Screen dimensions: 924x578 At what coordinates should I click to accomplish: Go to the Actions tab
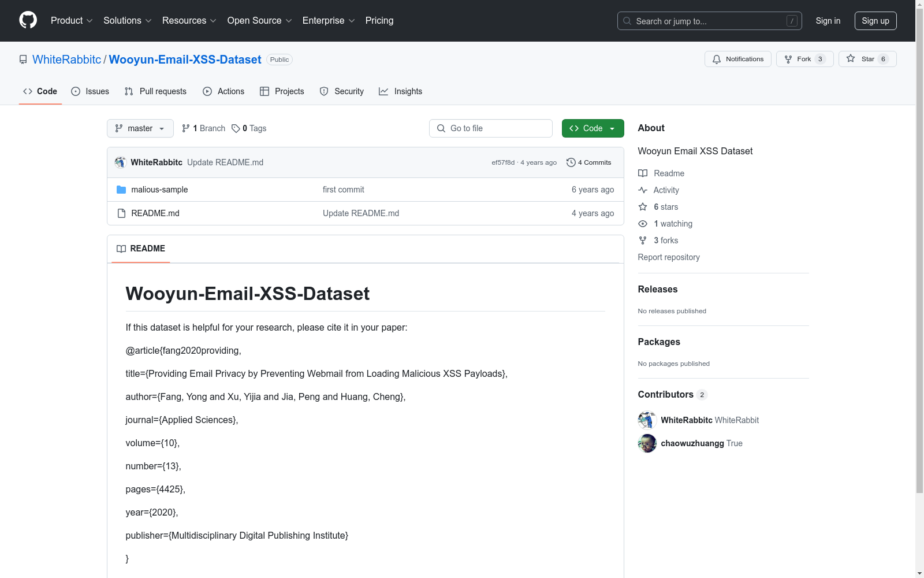(223, 91)
